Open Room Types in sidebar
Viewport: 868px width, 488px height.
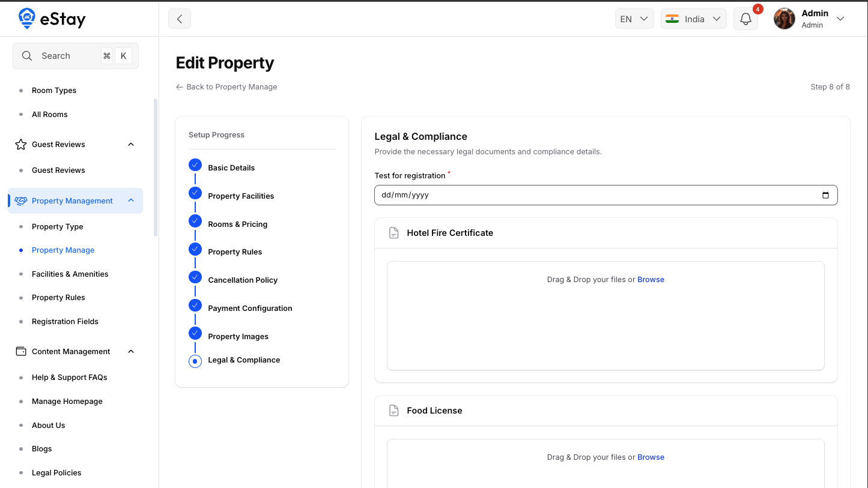[x=54, y=91]
